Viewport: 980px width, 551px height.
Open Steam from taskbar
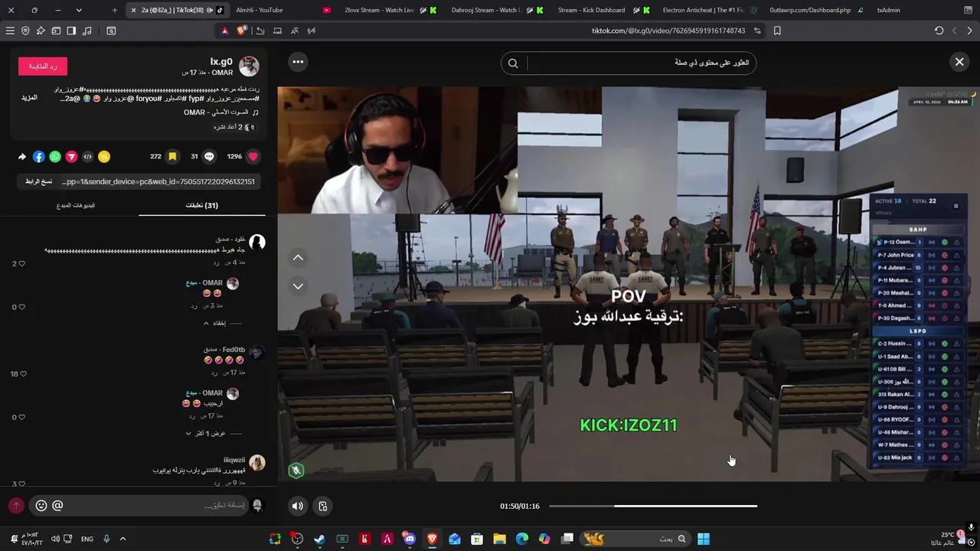point(319,539)
